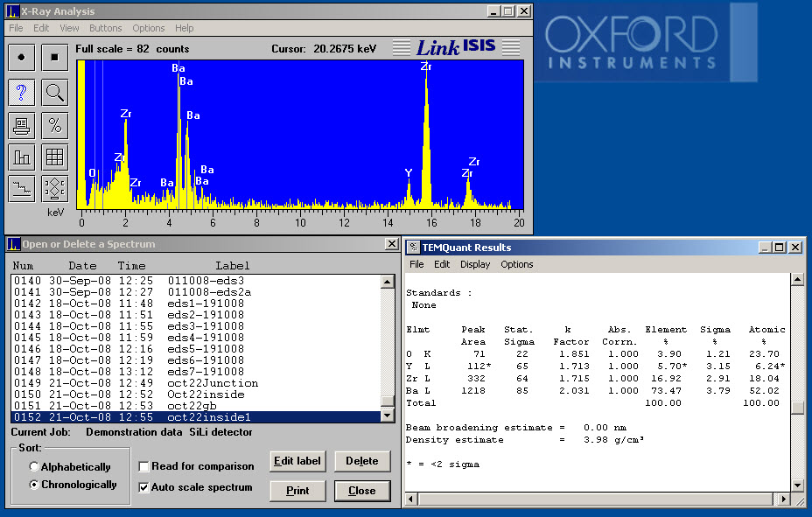Toggle Auto scale spectrum checkbox
812x517 pixels.
[196, 487]
